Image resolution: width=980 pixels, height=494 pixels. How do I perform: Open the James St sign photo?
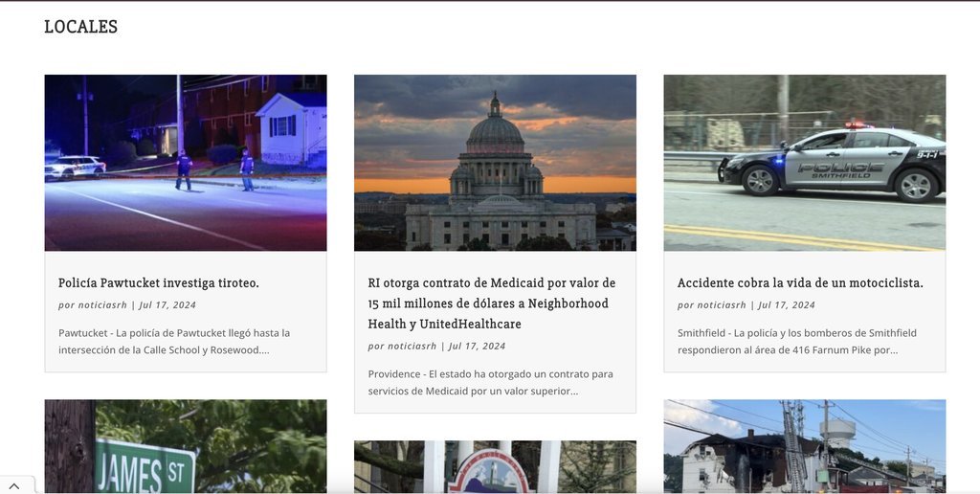pos(186,446)
